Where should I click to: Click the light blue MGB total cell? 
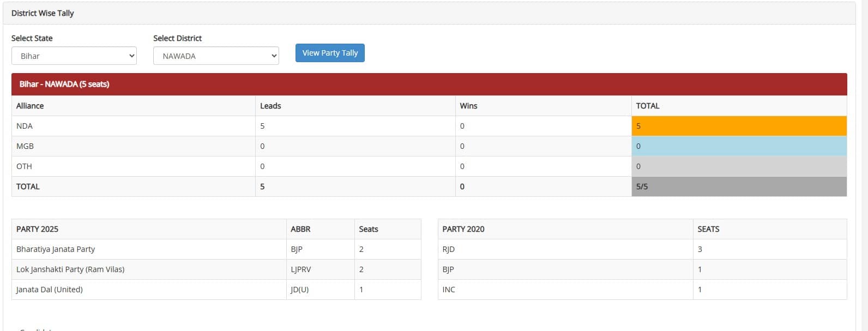(x=739, y=146)
